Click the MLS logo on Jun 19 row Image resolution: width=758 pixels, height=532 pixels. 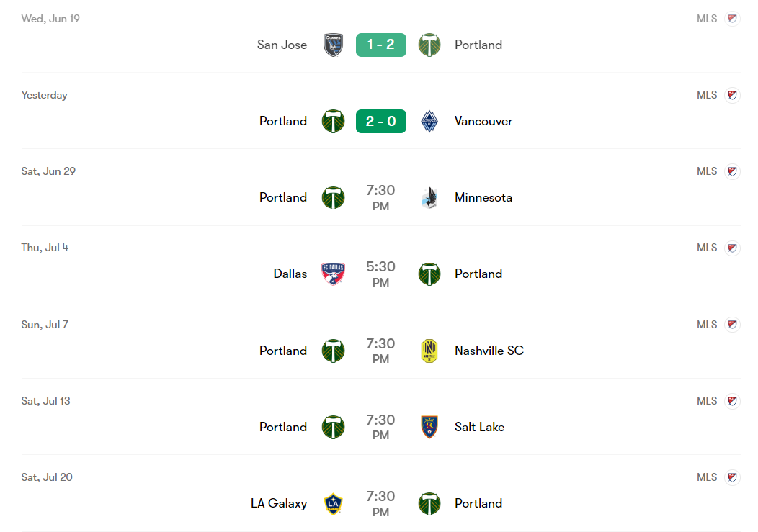coord(732,19)
